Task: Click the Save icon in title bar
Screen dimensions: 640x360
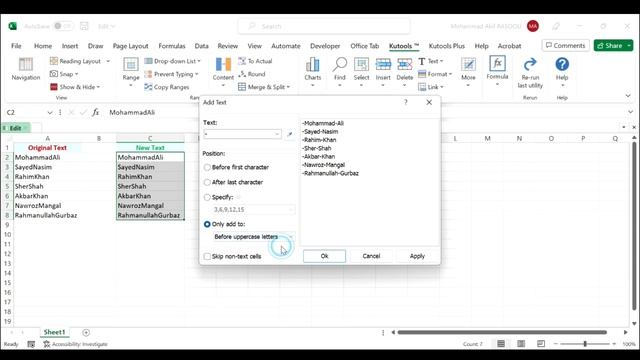Action: click(x=84, y=26)
